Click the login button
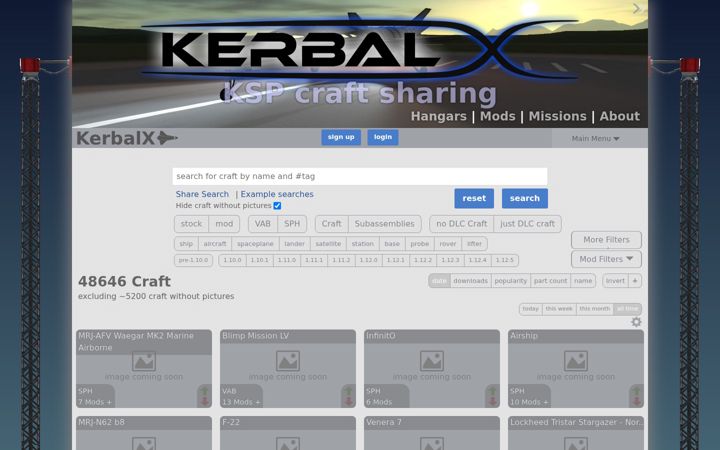Screen dimensions: 720x450 pyautogui.click(x=382, y=137)
